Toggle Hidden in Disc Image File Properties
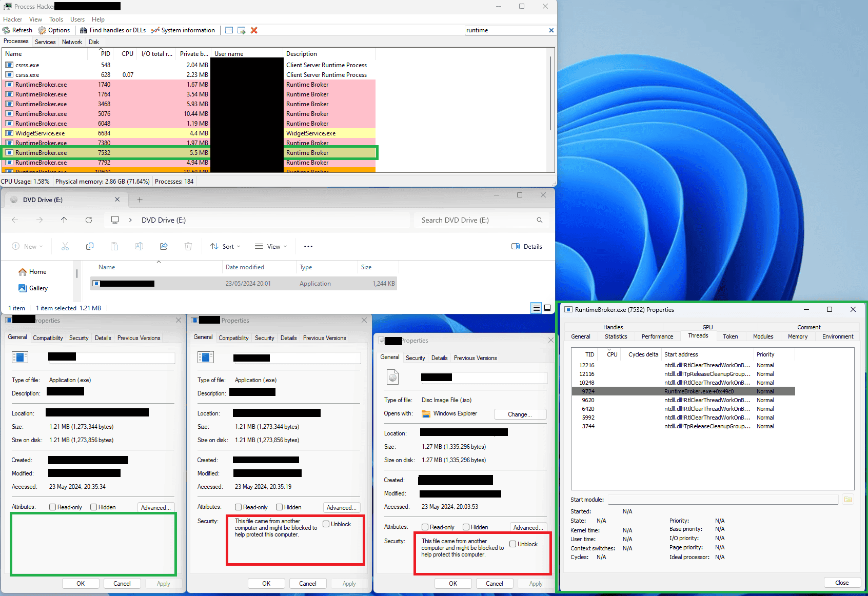The width and height of the screenshot is (868, 596). point(466,527)
